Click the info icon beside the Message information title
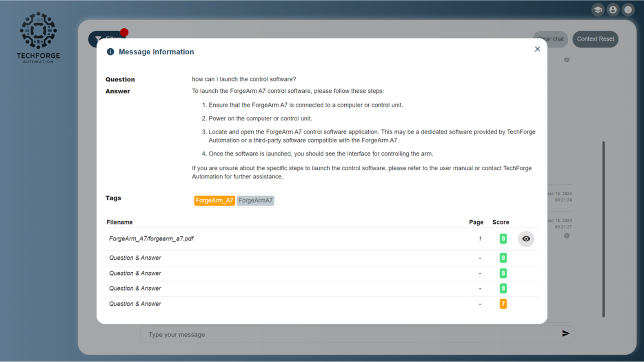Viewport: 644px width, 362px height. [110, 52]
